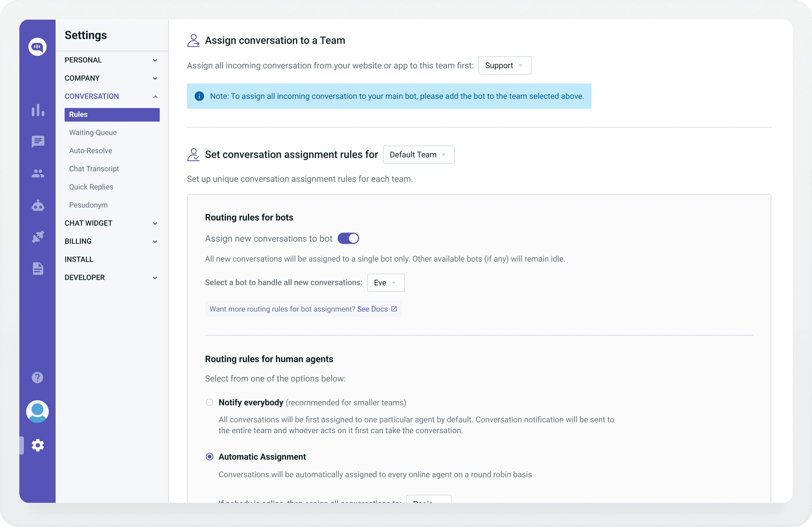Select the Notify everybody radio option

(x=209, y=403)
